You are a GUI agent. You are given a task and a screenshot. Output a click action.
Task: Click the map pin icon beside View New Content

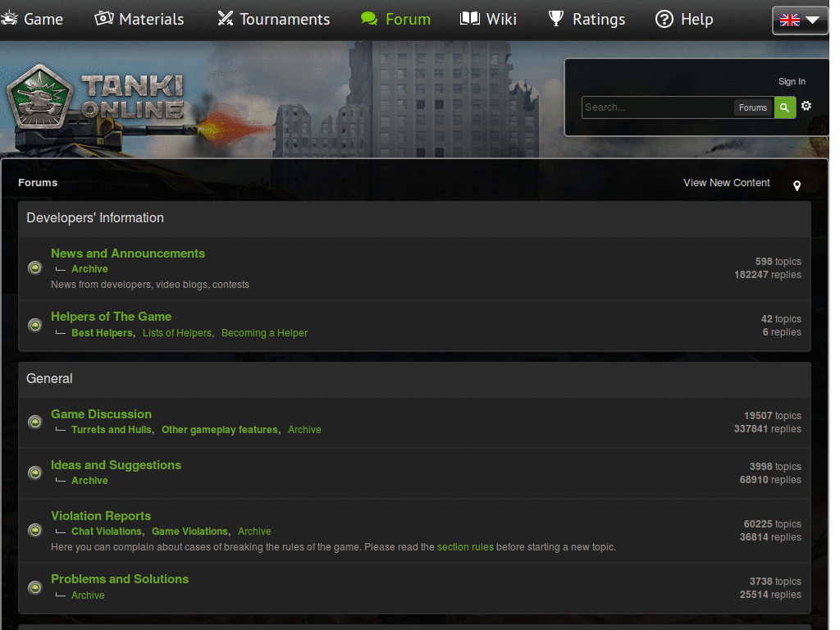[x=797, y=185]
